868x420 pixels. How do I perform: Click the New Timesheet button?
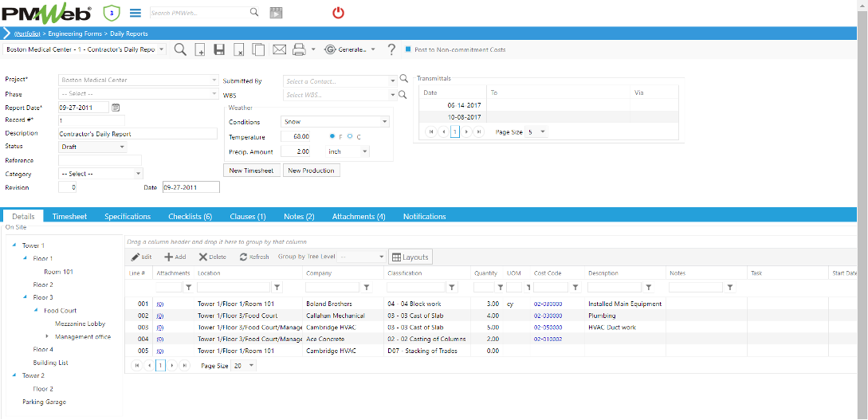point(252,171)
